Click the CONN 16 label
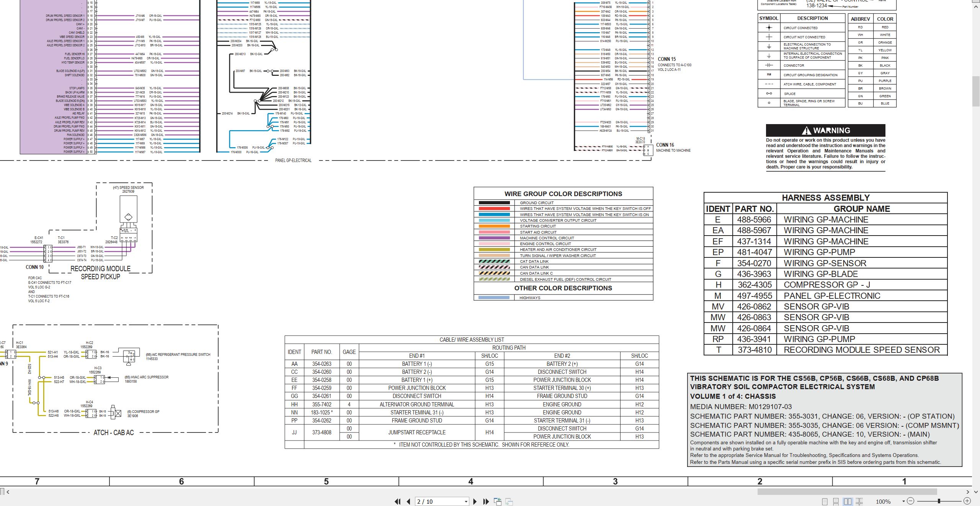Image resolution: width=980 pixels, height=506 pixels. pyautogui.click(x=665, y=145)
